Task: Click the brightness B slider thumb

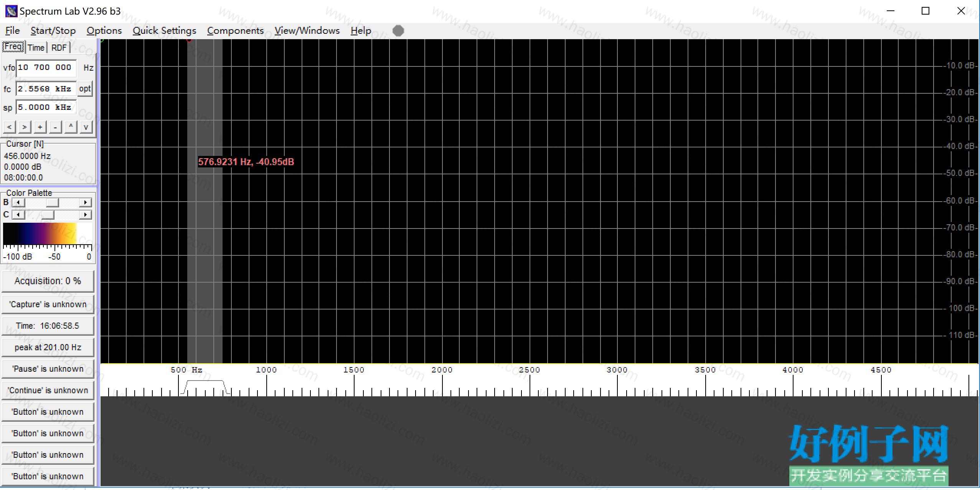Action: coord(53,202)
